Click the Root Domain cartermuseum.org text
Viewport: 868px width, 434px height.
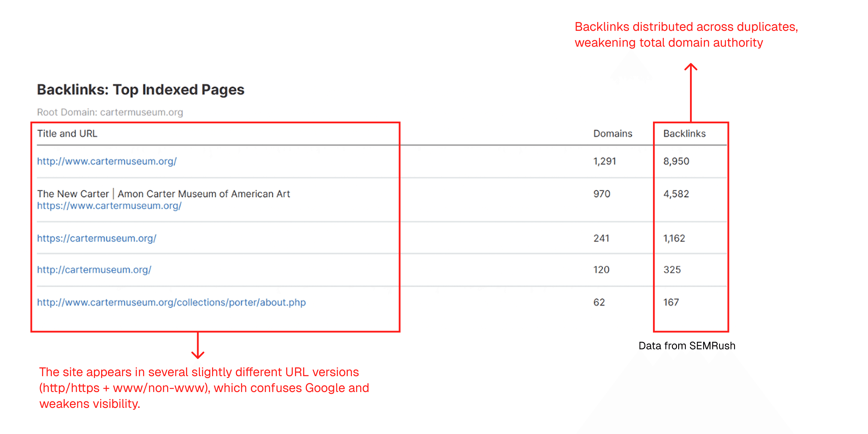pyautogui.click(x=110, y=112)
